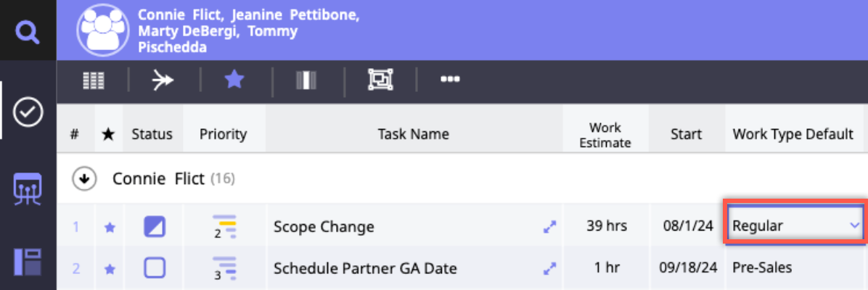The height and width of the screenshot is (290, 868).
Task: Open the three-dots more options menu
Action: [x=450, y=80]
